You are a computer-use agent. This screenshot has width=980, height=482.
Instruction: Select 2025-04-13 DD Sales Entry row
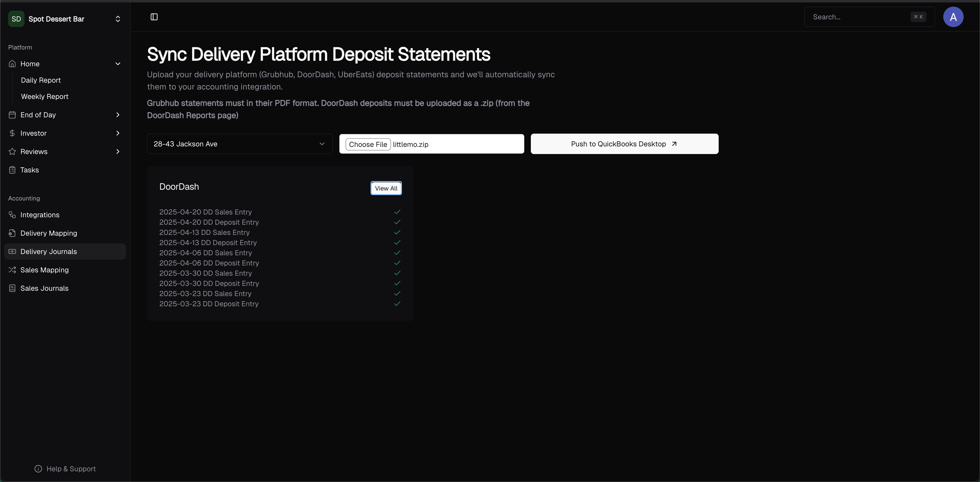pyautogui.click(x=280, y=232)
